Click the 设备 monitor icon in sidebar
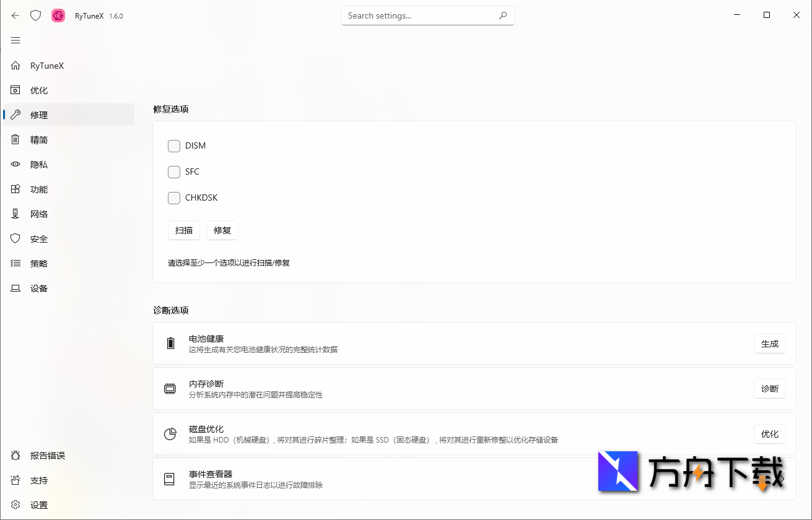 tap(15, 288)
